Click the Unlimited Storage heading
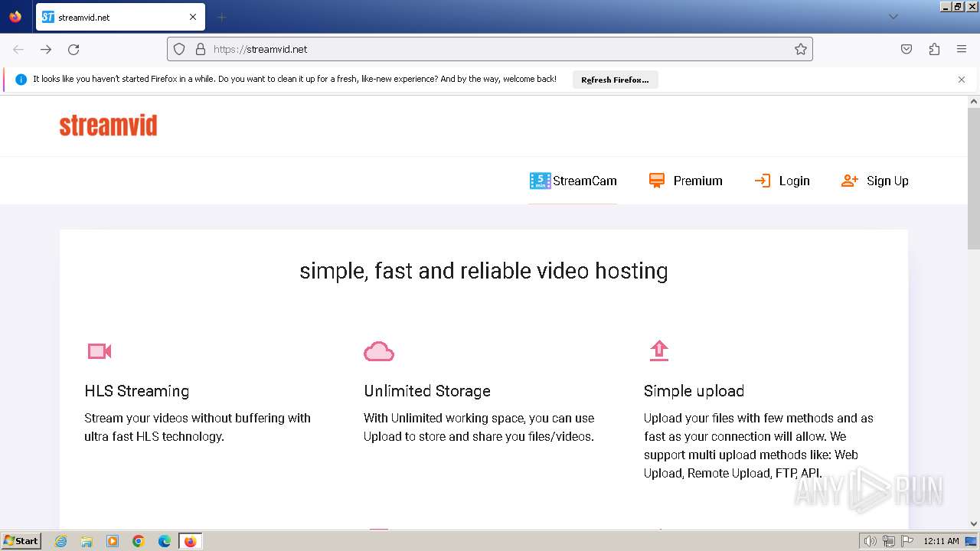This screenshot has width=980, height=551. [427, 391]
